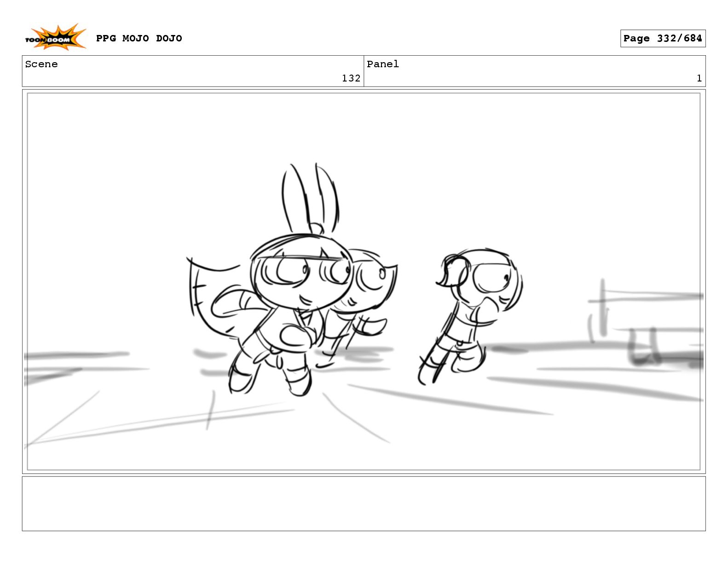The image size is (728, 564).
Task: Click scene number '132'
Action: [x=351, y=78]
